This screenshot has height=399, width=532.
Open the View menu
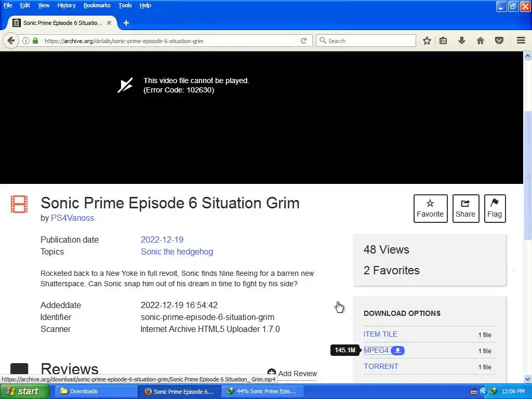pos(44,5)
